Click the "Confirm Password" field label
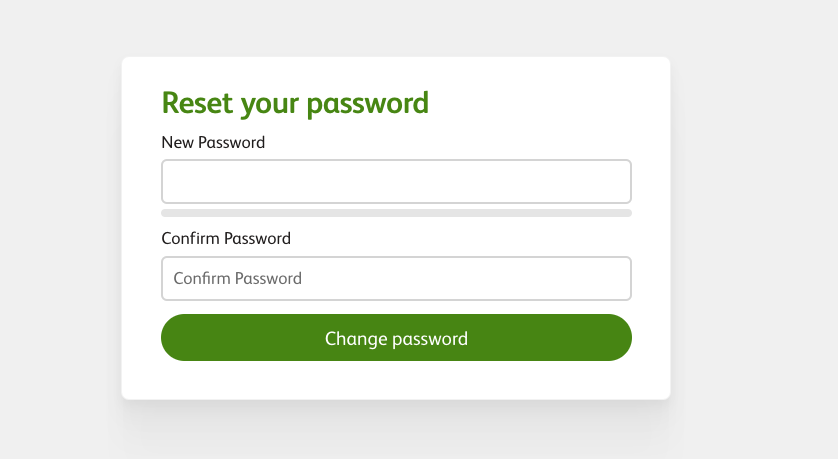838x459 pixels. point(226,238)
